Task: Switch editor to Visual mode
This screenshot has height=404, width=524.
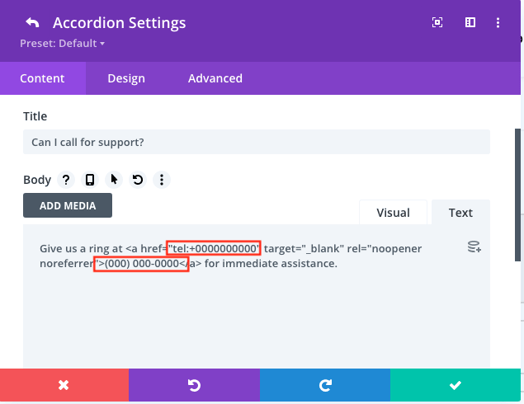Action: tap(393, 213)
